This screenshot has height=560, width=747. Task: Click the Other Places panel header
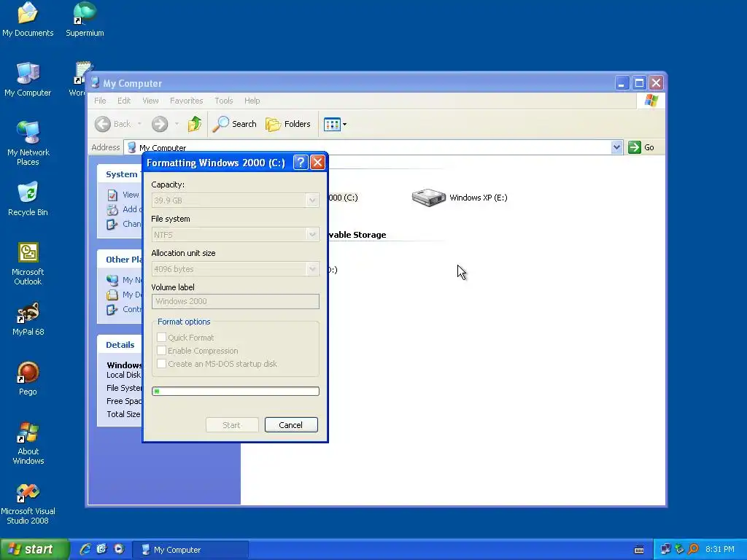(120, 260)
